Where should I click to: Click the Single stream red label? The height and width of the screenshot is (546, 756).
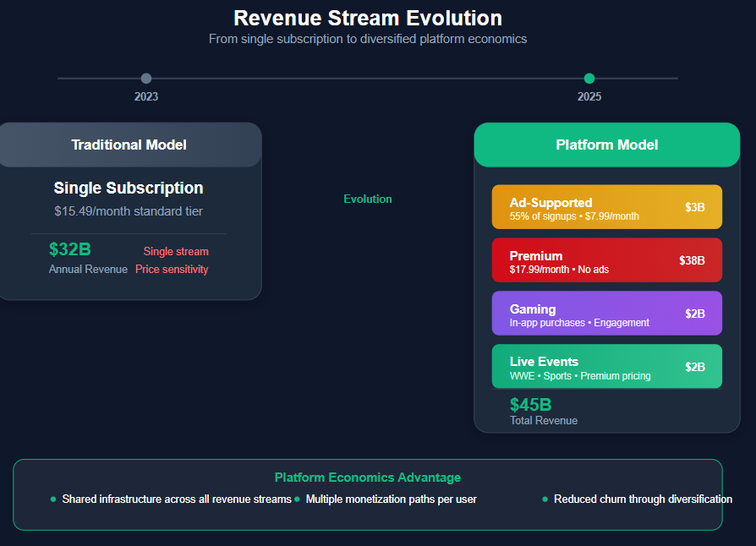point(176,252)
